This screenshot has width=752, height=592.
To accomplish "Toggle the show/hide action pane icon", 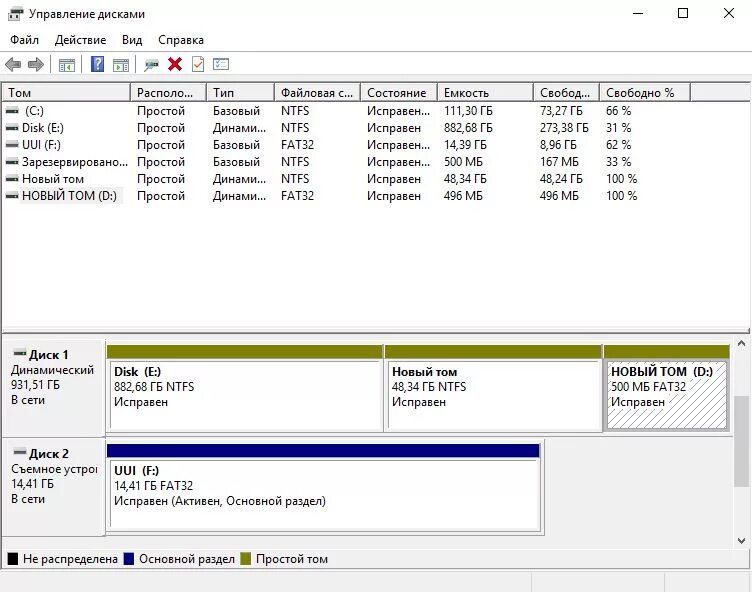I will coord(121,64).
